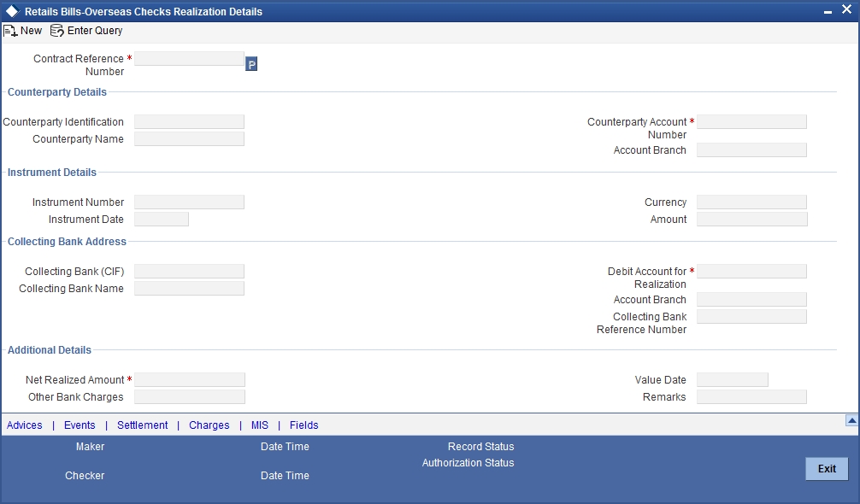
Task: Click the Amount field
Action: coord(752,220)
